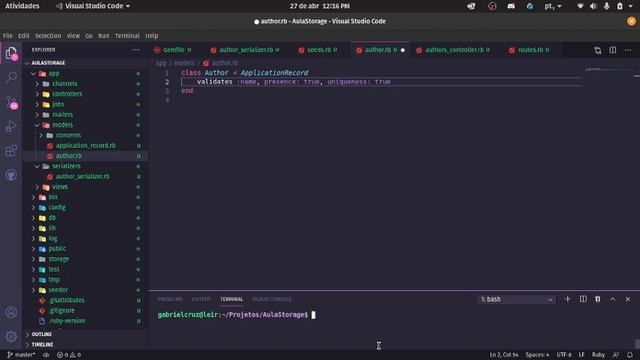The width and height of the screenshot is (640, 360).
Task: Open Explorer more actions ellipsis
Action: (136, 50)
